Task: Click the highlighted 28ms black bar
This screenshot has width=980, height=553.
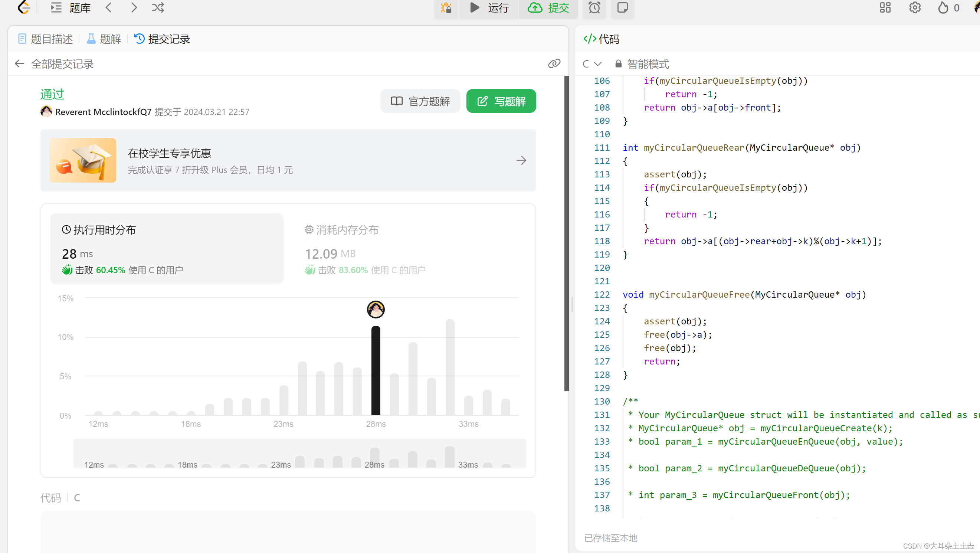Action: pyautogui.click(x=376, y=370)
